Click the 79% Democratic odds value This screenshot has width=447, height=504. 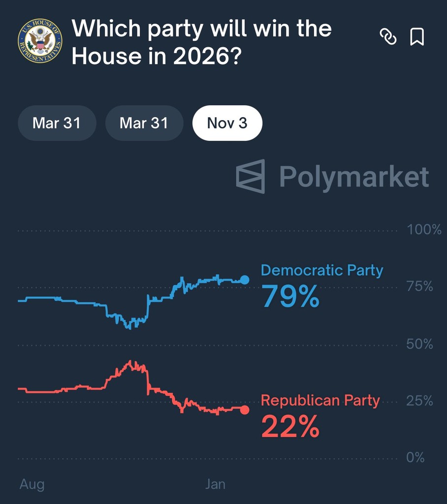click(290, 296)
